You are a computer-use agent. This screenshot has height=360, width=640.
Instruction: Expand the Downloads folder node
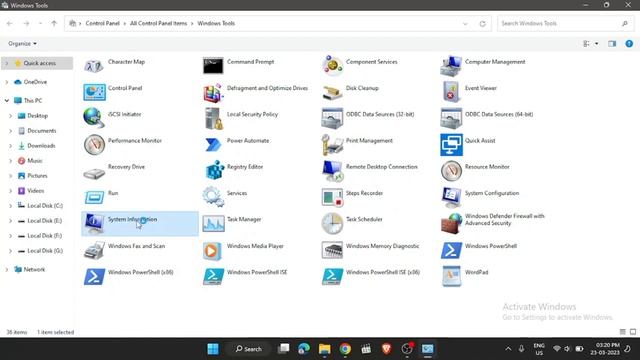point(11,146)
